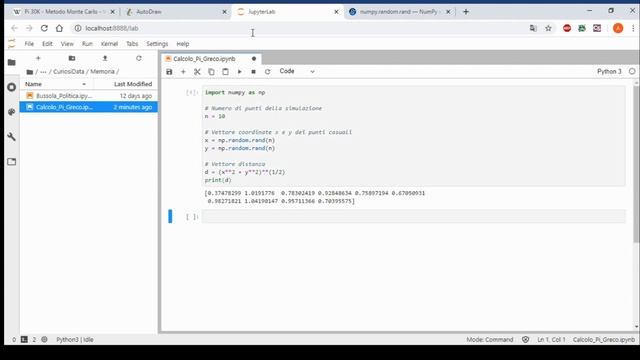Open the Chrome profile avatar
This screenshot has width=640, height=360.
pos(618,28)
